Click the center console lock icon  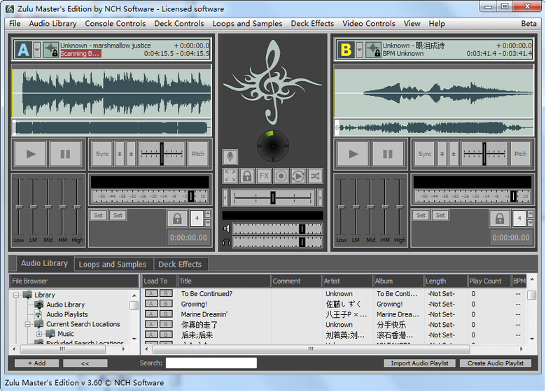click(x=247, y=176)
